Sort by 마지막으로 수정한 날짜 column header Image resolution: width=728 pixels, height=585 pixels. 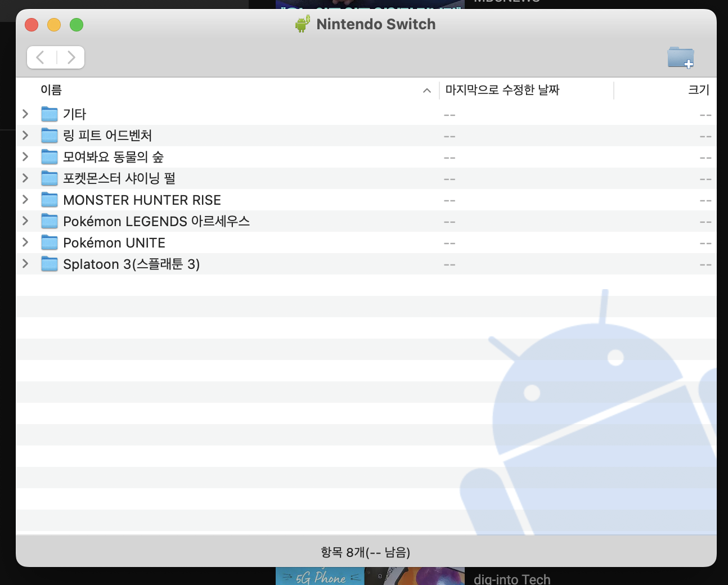tap(502, 90)
